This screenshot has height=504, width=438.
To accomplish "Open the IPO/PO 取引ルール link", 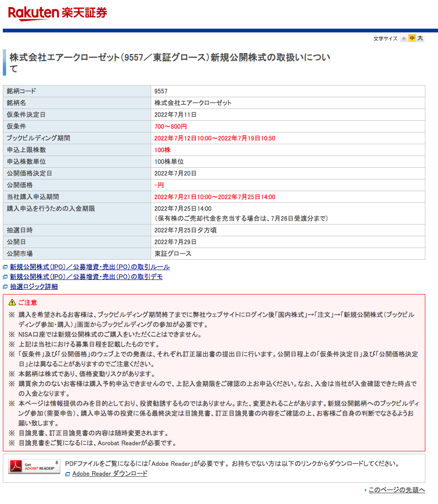I will pos(90,267).
